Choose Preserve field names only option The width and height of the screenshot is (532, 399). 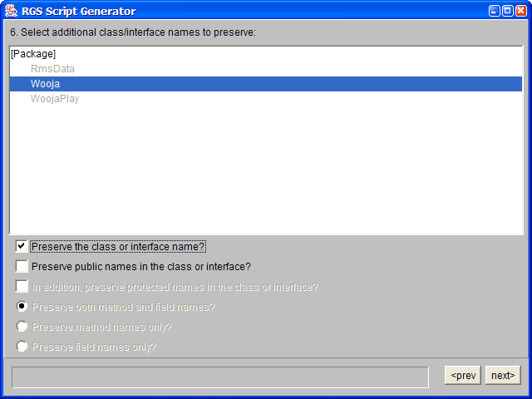coord(22,347)
